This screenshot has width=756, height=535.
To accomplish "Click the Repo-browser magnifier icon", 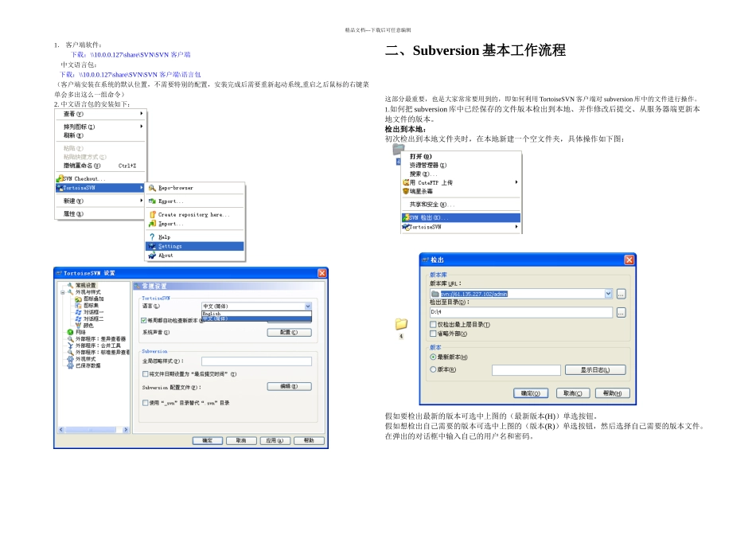I will pos(152,188).
